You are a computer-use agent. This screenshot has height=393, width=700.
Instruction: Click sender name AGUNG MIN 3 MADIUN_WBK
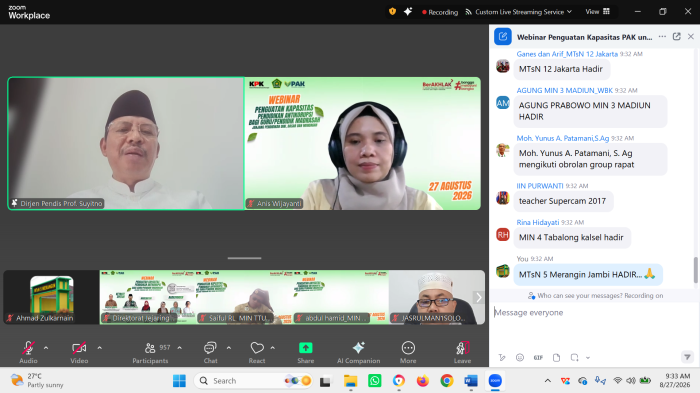click(564, 90)
